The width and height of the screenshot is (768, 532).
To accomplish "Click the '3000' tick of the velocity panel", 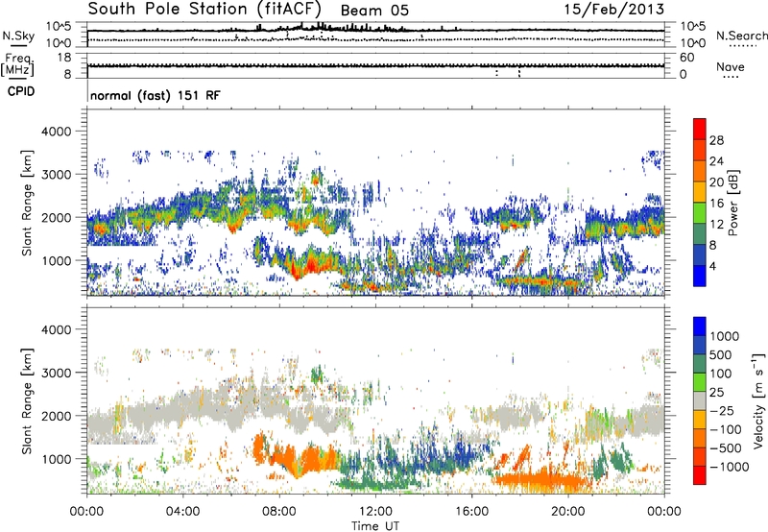I will tap(57, 373).
